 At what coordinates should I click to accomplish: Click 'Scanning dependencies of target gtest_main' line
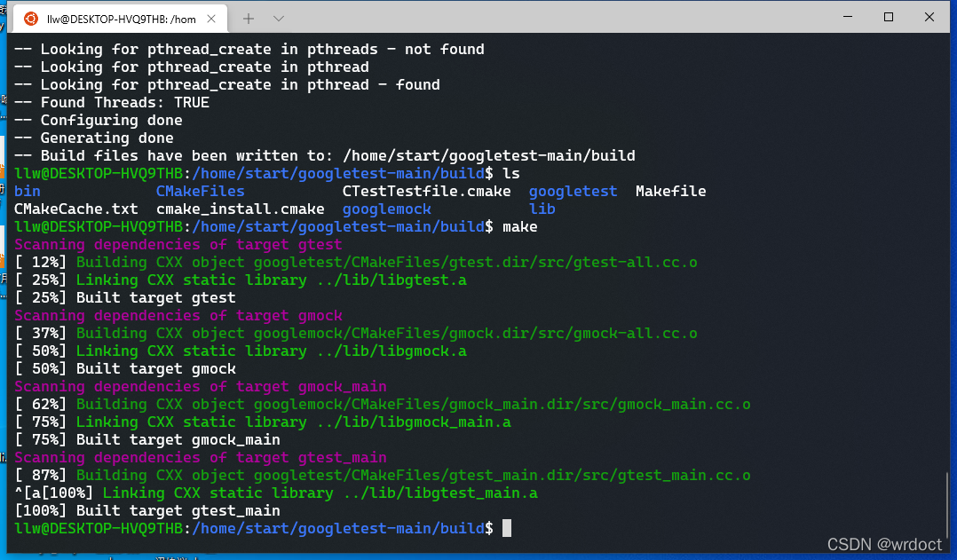pos(201,457)
